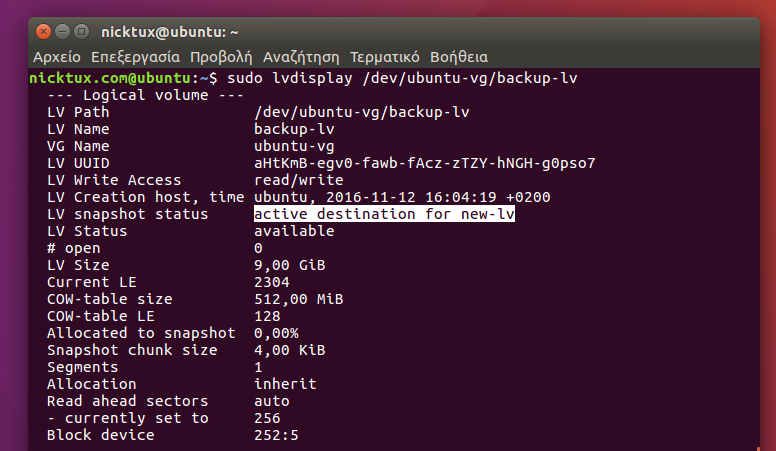Click the nicktux@ubuntu window title bar
Viewport: 776px width, 451px height.
[x=400, y=32]
